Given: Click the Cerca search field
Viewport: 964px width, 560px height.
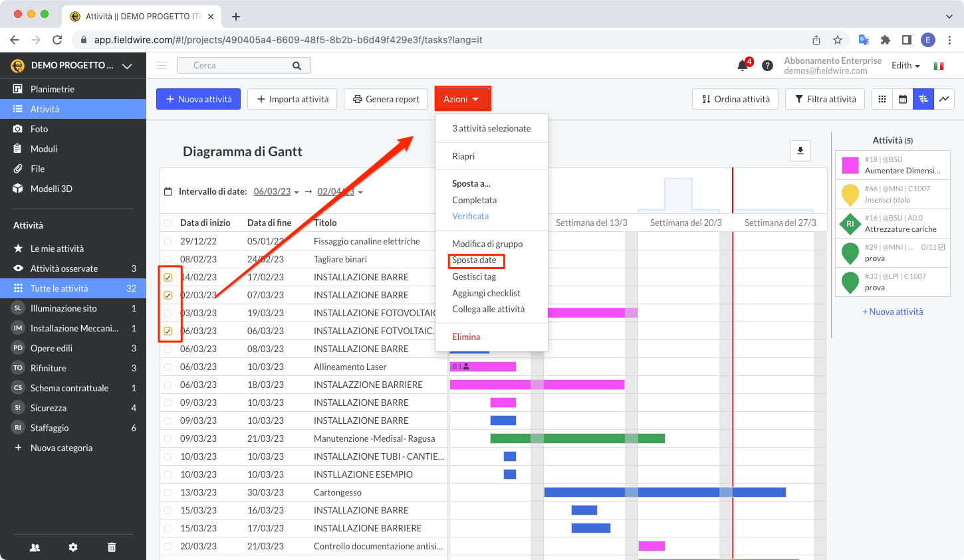Looking at the screenshot, I should pos(239,65).
